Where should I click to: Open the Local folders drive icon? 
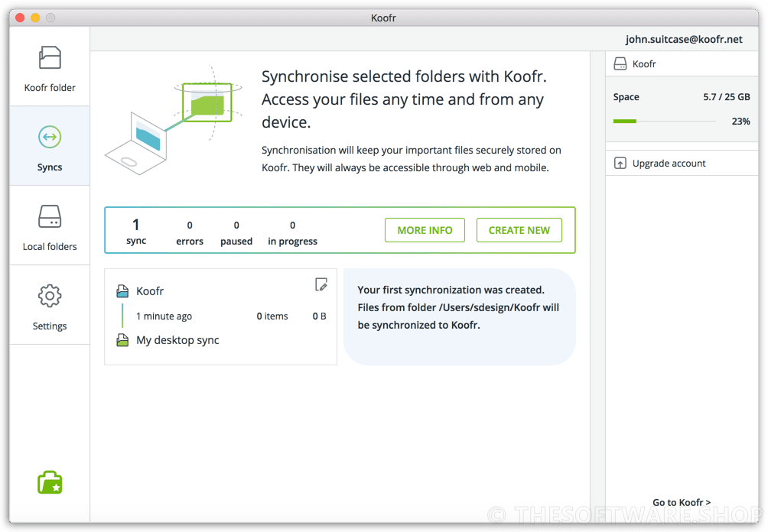click(50, 216)
